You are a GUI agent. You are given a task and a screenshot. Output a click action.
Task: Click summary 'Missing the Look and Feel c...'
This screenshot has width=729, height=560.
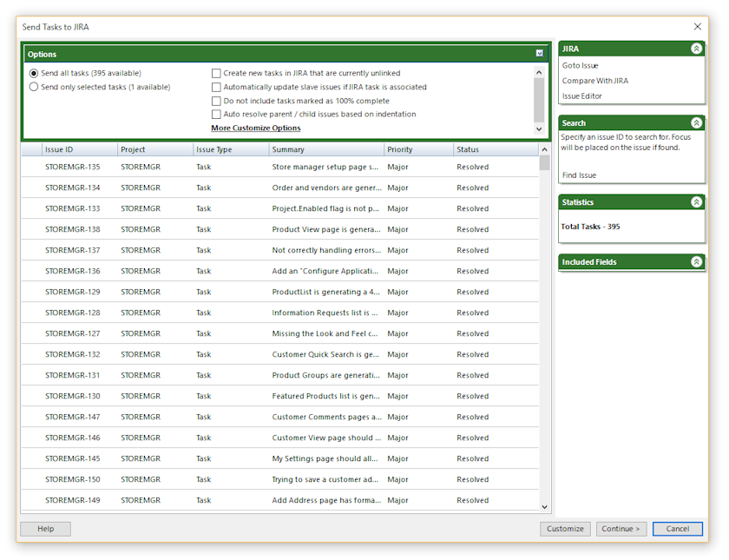[325, 333]
